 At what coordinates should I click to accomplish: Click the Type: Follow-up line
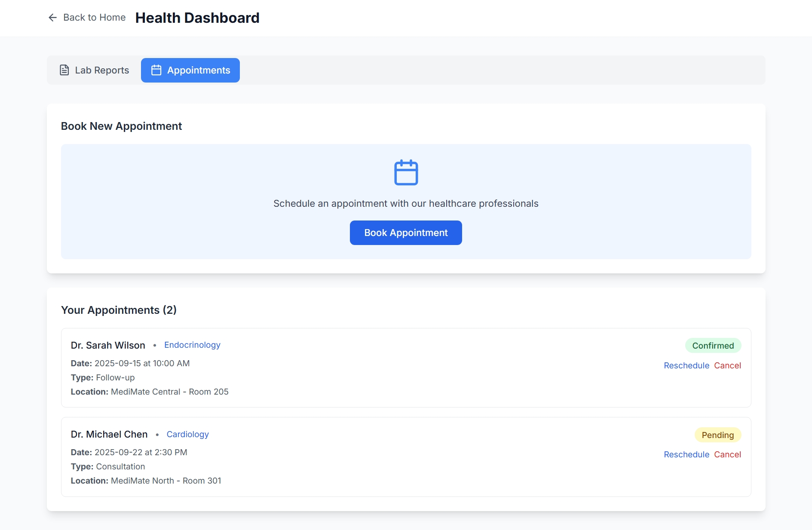point(103,377)
